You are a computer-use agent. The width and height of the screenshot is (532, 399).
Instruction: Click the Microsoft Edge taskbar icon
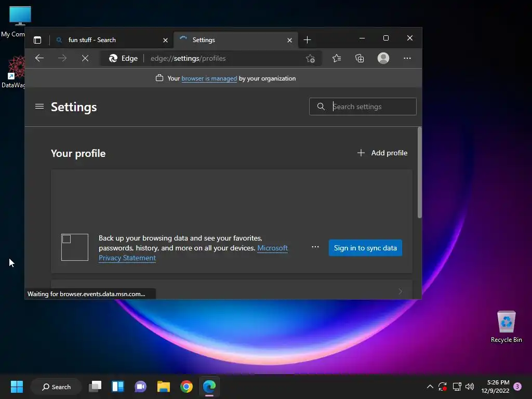pos(209,387)
